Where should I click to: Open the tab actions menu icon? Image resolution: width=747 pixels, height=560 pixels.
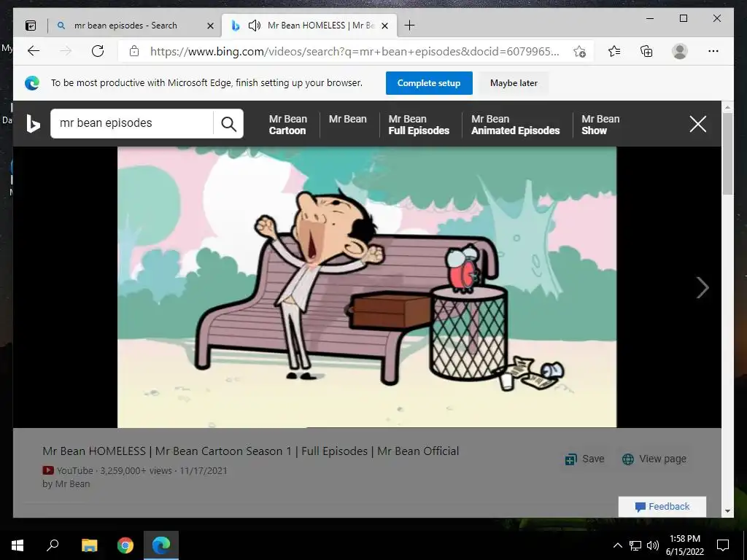(x=31, y=26)
